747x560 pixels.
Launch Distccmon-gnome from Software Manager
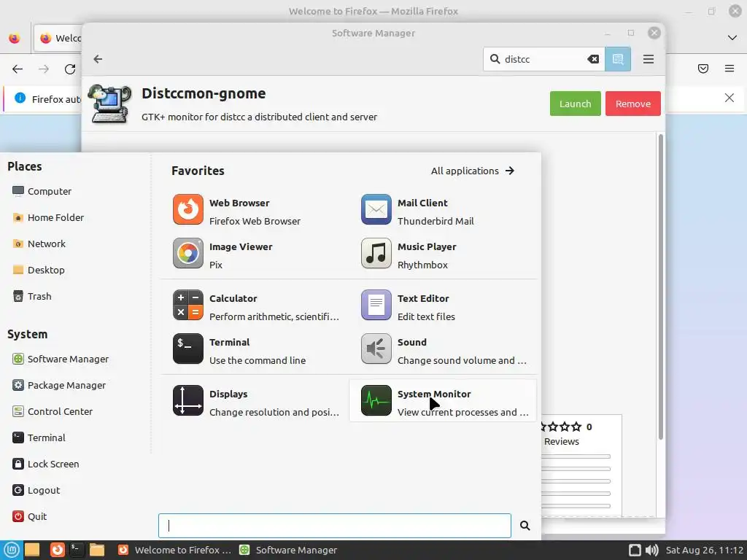[x=575, y=104]
